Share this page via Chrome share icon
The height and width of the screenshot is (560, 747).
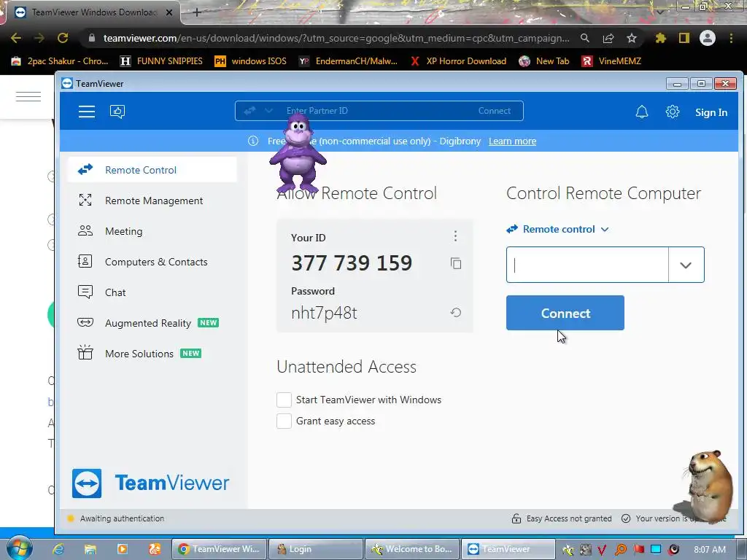click(x=608, y=38)
